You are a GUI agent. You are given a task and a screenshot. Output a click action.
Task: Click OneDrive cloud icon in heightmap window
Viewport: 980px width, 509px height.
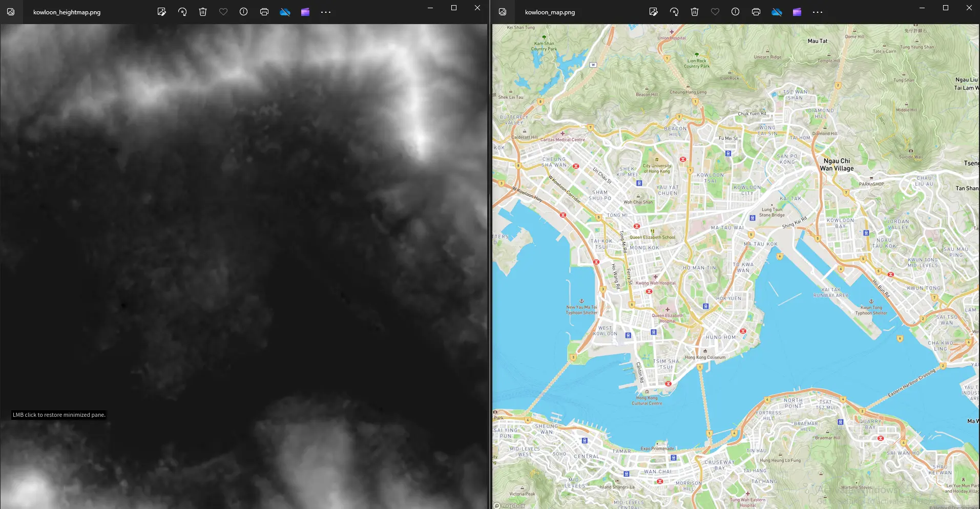click(x=285, y=12)
